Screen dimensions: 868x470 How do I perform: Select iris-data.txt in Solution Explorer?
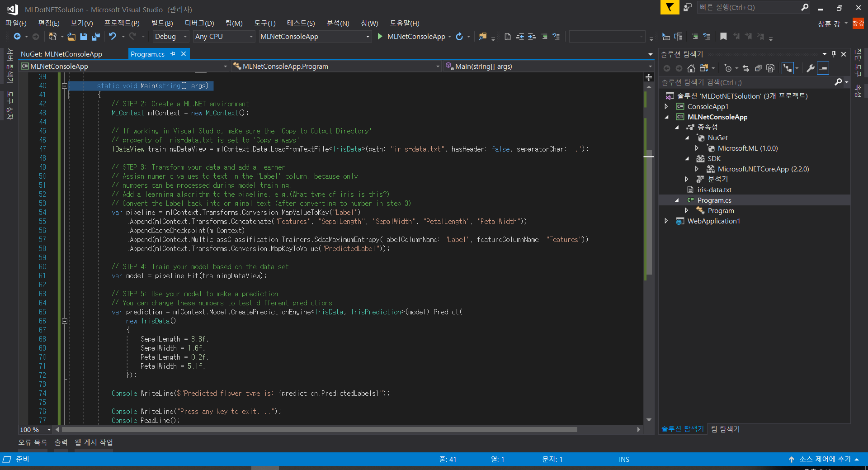coord(714,190)
